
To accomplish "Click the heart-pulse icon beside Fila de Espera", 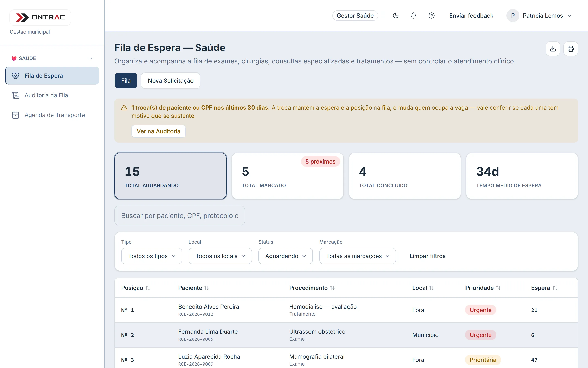I will pos(16,76).
